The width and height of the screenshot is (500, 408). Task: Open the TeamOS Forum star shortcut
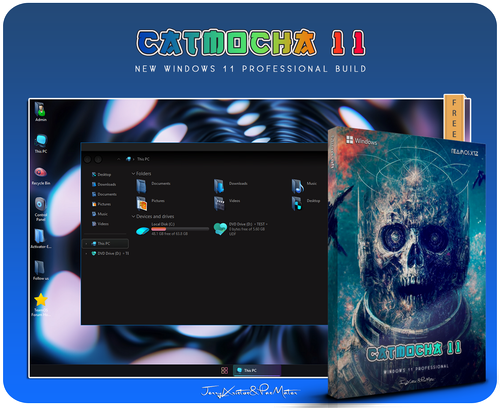[41, 304]
